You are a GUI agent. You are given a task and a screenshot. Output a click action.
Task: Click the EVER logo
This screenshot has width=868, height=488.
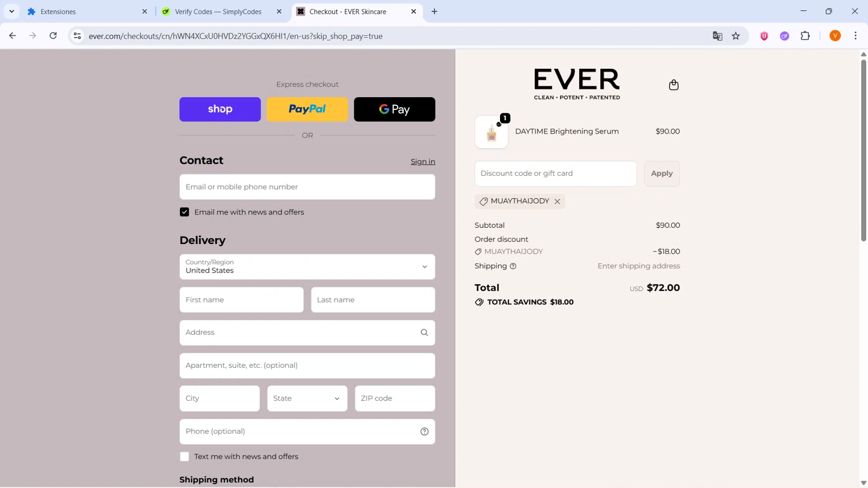coord(577,84)
